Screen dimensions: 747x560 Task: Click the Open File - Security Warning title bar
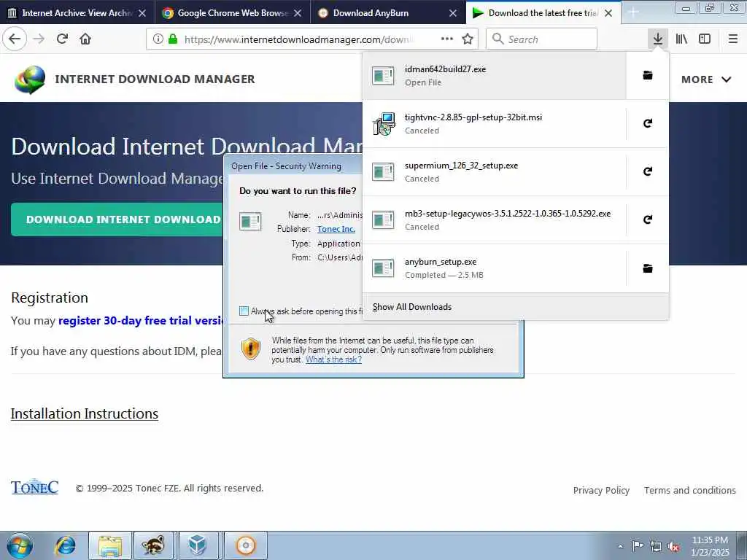(x=293, y=166)
